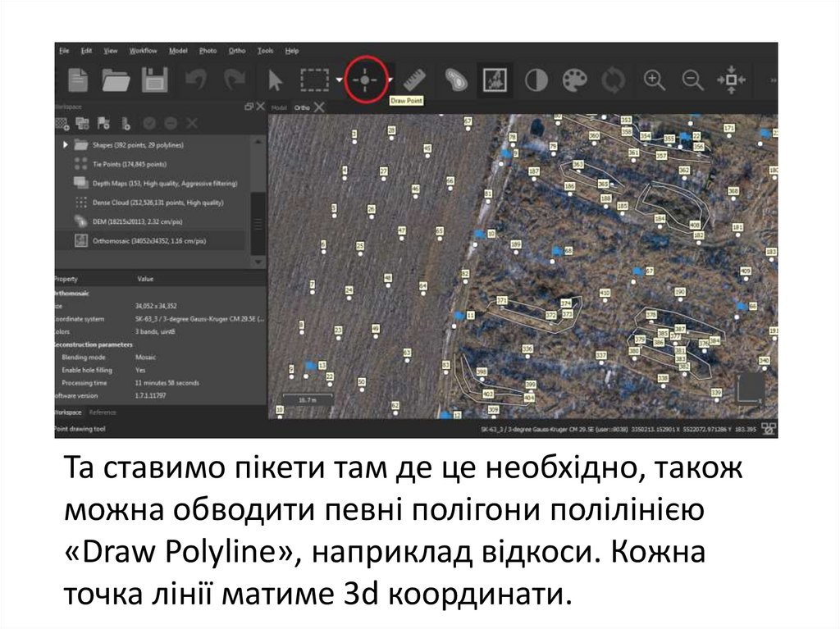Select Tie Points (174,845 points) item
840x629 pixels.
pos(130,164)
